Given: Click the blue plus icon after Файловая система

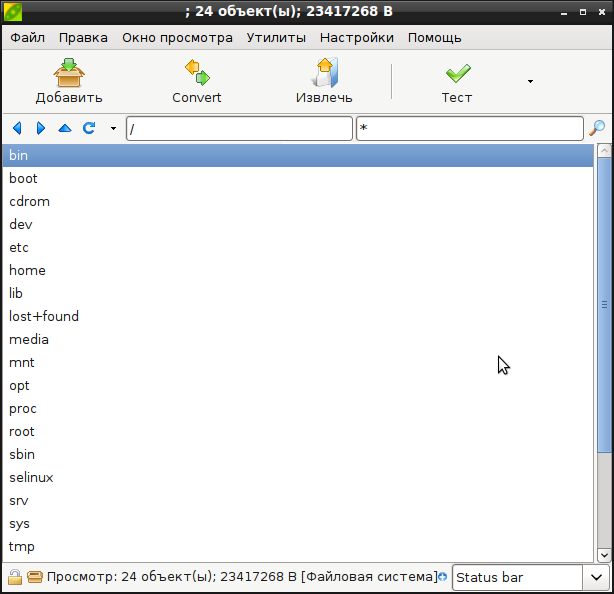Looking at the screenshot, I should 442,577.
